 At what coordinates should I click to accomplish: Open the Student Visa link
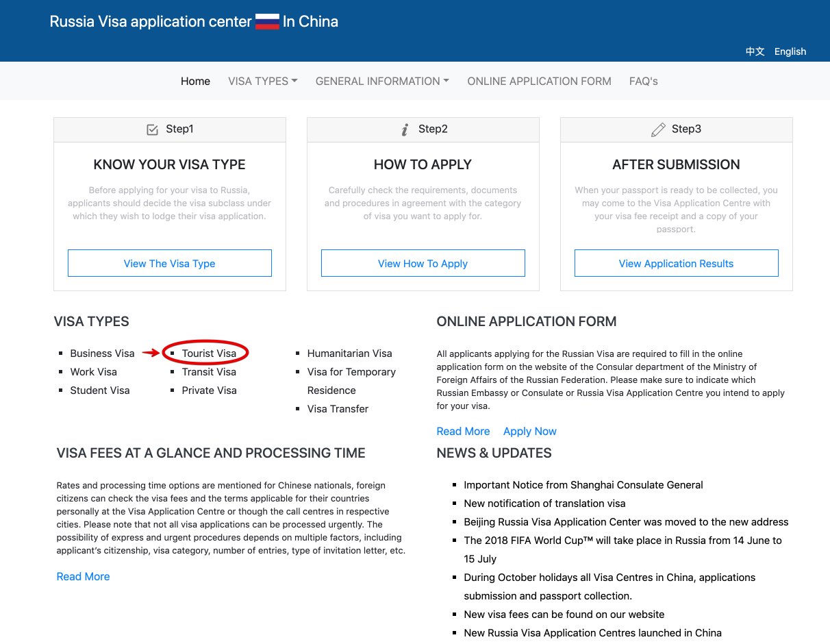click(99, 391)
